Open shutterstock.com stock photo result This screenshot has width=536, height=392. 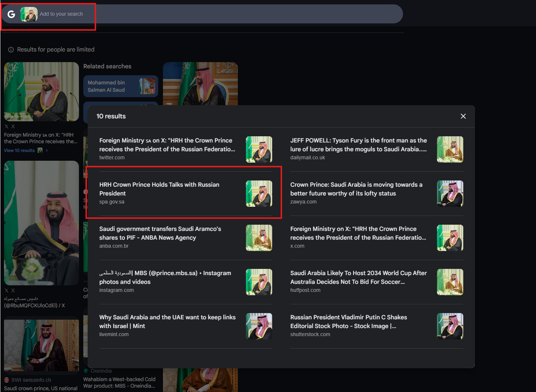tap(377, 326)
